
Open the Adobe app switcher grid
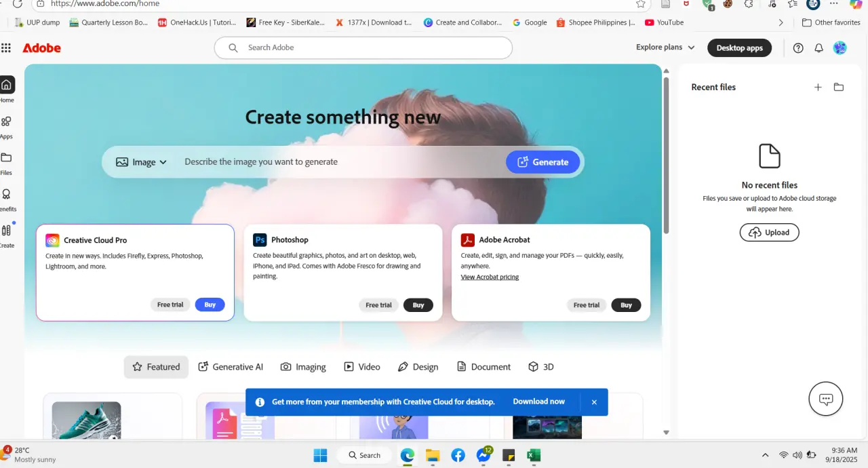(x=6, y=47)
